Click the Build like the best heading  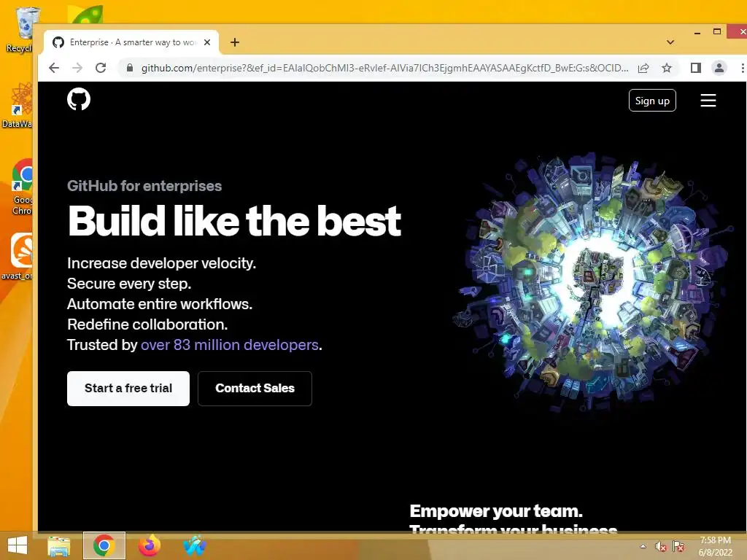tap(234, 221)
